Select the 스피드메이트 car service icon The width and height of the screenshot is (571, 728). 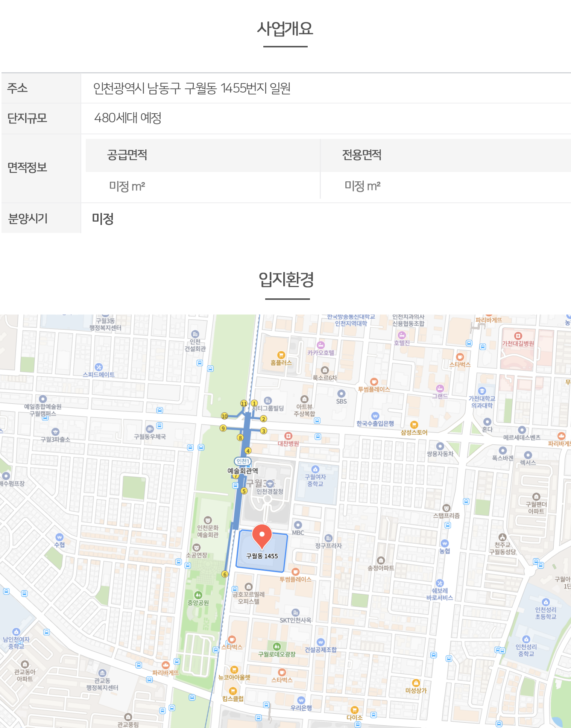tap(99, 367)
